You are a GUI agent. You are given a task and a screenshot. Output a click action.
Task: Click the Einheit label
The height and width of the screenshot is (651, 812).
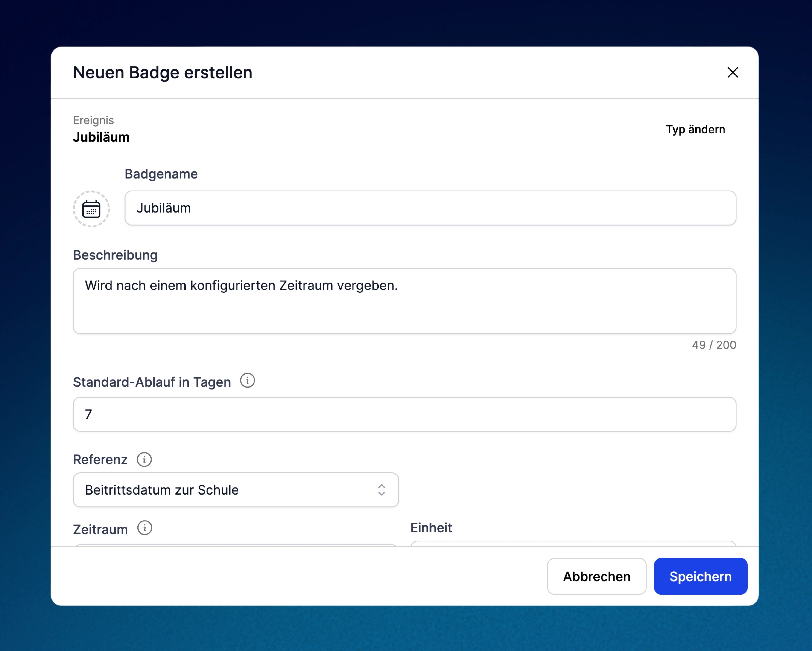[x=431, y=528]
